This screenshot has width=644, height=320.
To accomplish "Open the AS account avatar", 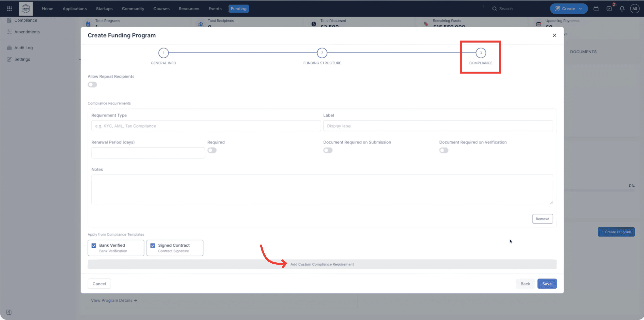I will coord(635,8).
